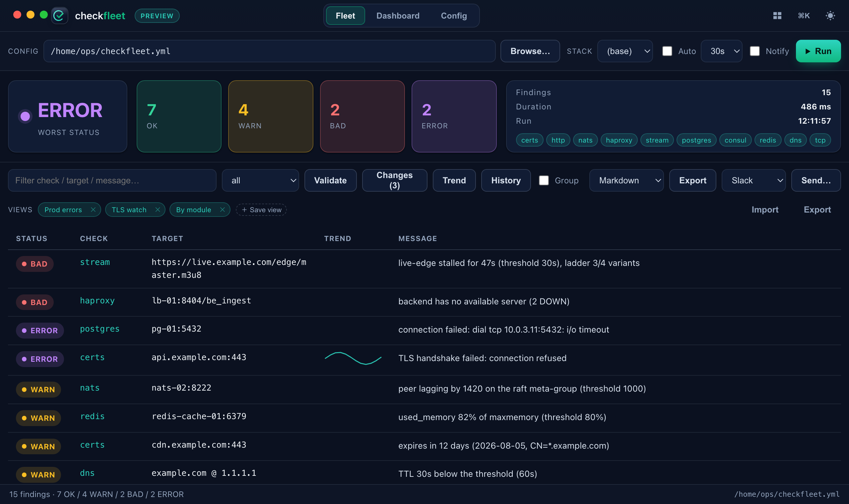Open the 30s interval dropdown

[x=721, y=51]
